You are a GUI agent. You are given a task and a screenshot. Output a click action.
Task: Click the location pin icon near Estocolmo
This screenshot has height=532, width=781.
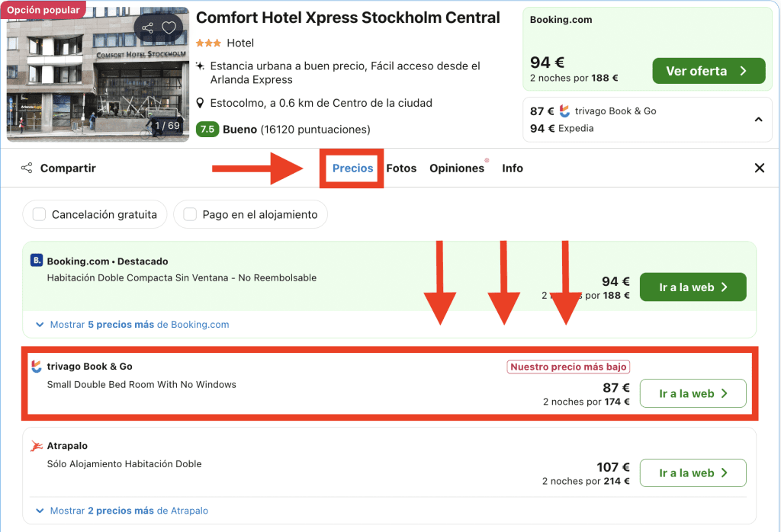click(x=200, y=103)
